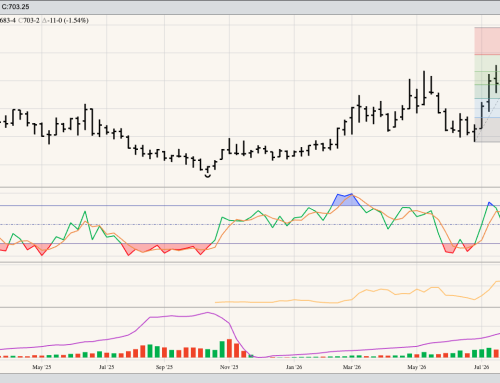Screen dimensions: 500x383
Task: Click the Sep '25 date axis label
Action: point(164,367)
